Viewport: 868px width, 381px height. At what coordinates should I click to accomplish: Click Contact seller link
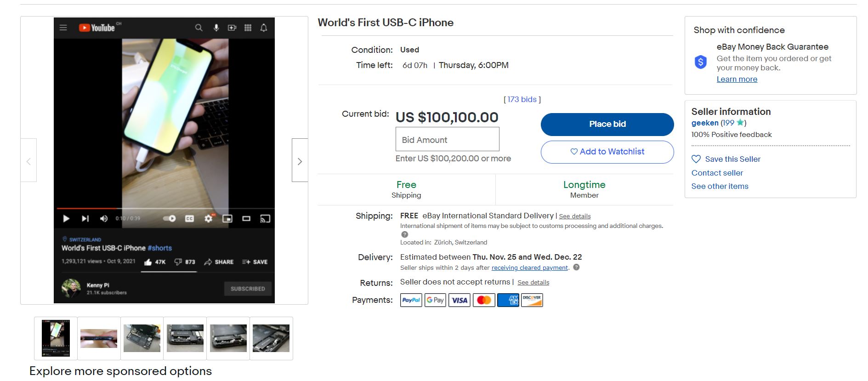717,173
